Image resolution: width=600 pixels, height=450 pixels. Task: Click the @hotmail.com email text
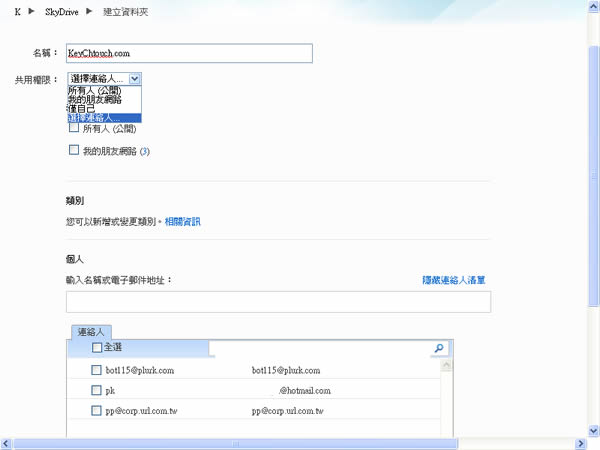pyautogui.click(x=305, y=391)
